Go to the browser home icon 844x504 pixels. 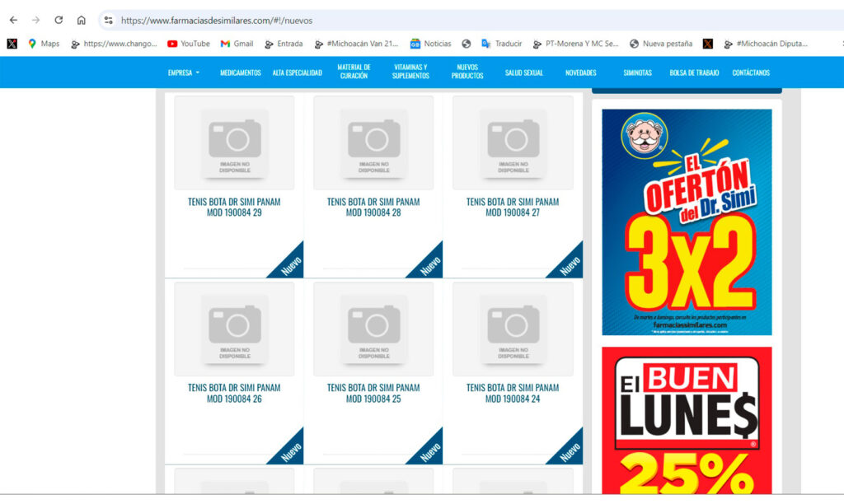pyautogui.click(x=82, y=21)
